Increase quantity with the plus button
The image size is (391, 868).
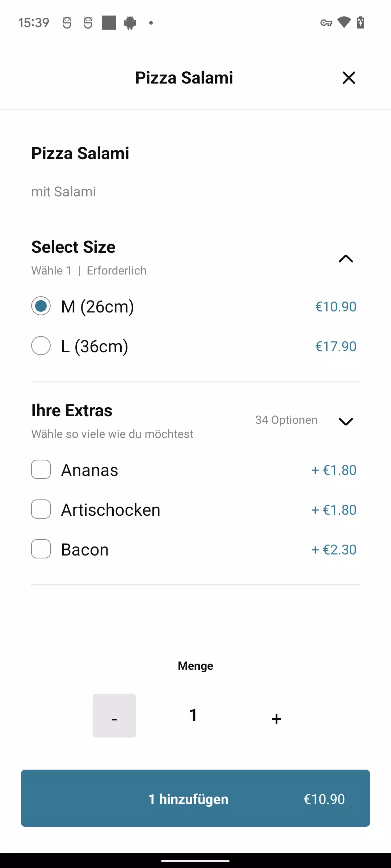pos(276,719)
